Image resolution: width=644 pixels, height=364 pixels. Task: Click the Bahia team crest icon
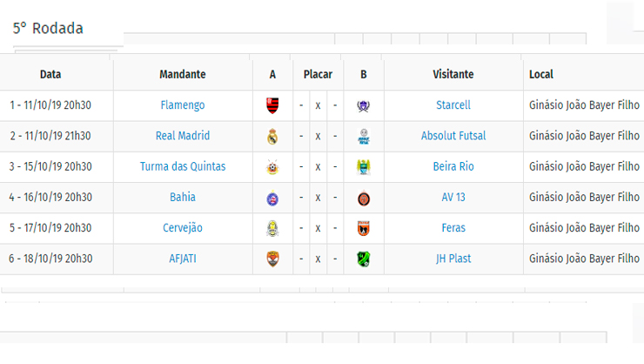click(272, 199)
